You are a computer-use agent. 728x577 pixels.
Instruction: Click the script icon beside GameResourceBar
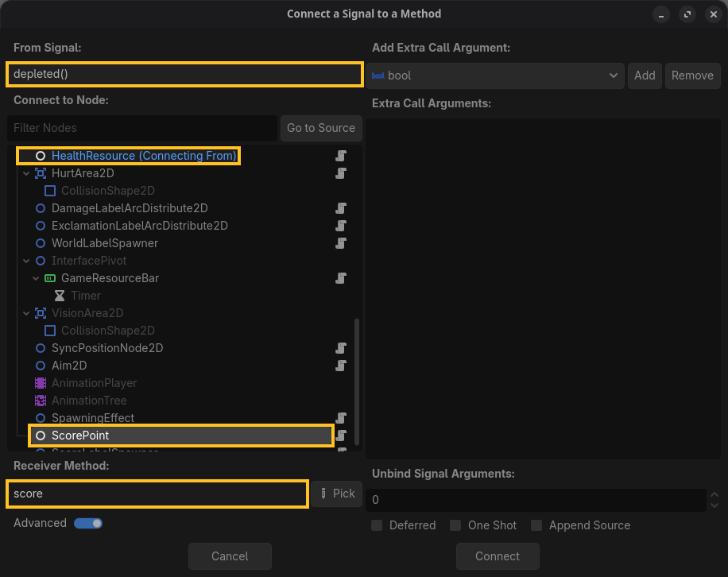click(341, 278)
